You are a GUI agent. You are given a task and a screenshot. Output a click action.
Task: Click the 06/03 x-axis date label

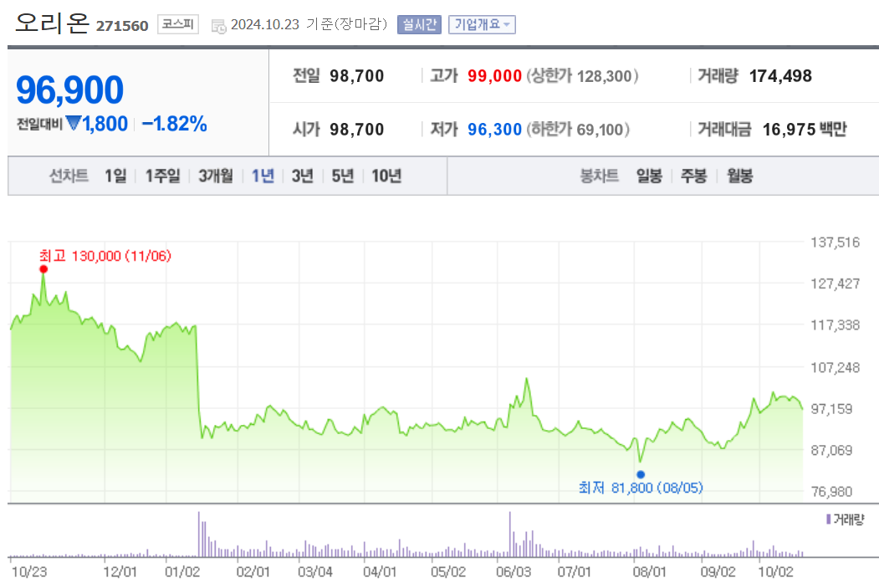(x=514, y=572)
